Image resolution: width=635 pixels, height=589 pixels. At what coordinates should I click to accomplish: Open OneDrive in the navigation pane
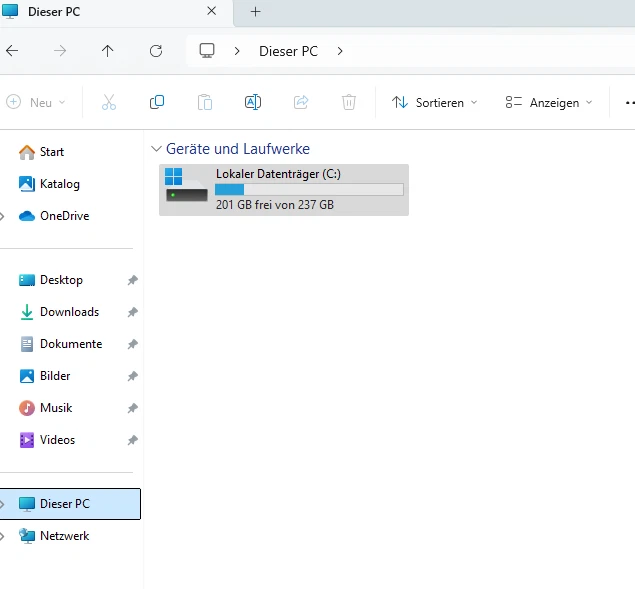click(54, 216)
